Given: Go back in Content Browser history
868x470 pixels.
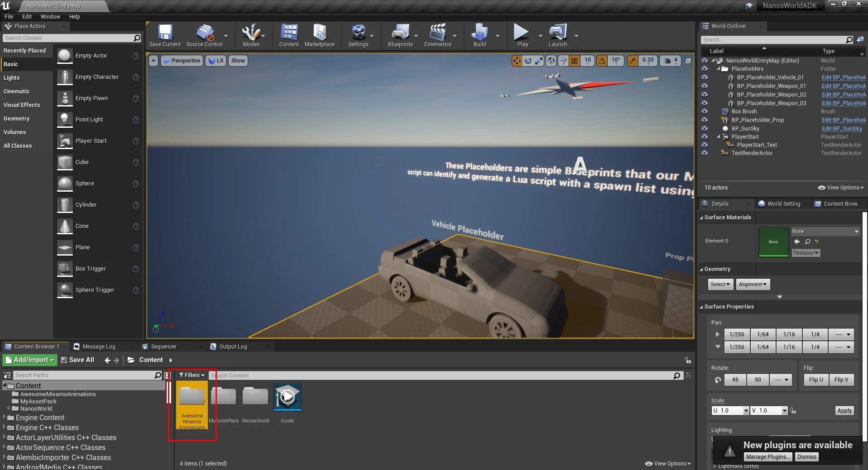Looking at the screenshot, I should click(x=107, y=360).
